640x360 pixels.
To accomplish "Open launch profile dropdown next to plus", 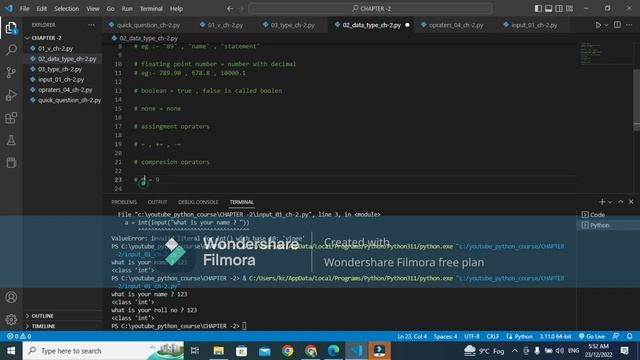I will pos(610,202).
